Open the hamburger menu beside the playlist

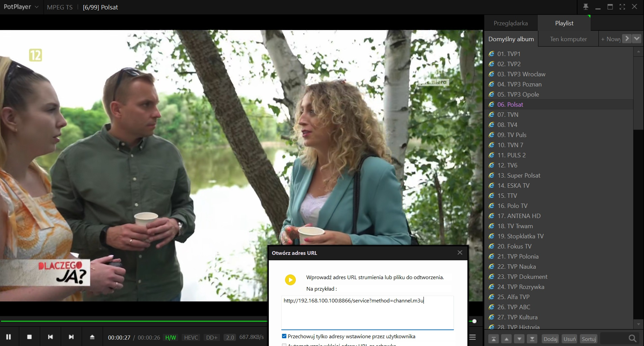(x=472, y=337)
